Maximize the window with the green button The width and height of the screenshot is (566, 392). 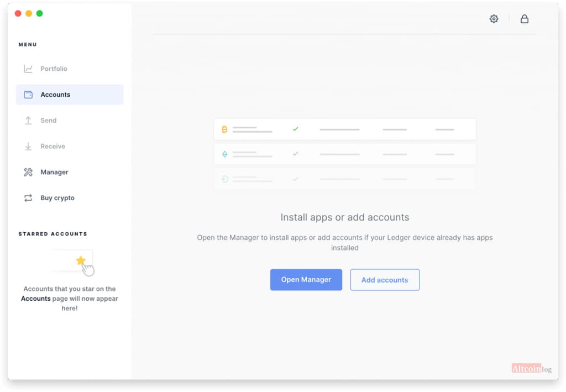pyautogui.click(x=40, y=13)
